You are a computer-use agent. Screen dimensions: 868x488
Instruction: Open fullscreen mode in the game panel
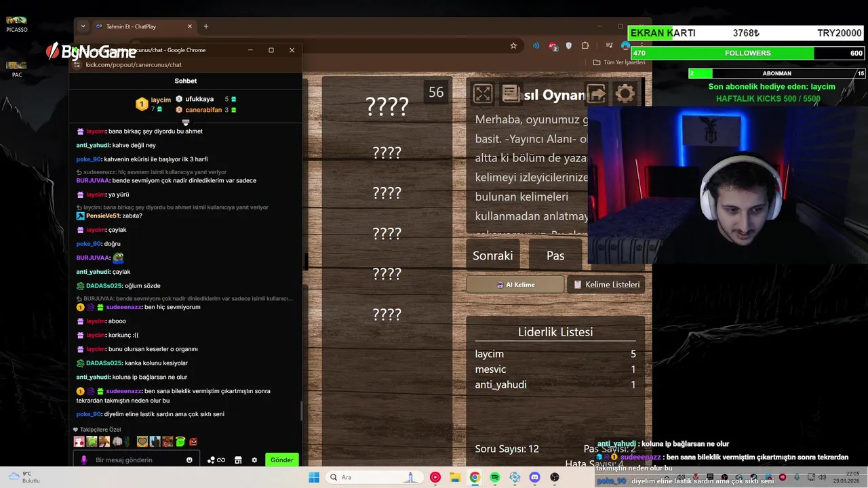click(483, 94)
